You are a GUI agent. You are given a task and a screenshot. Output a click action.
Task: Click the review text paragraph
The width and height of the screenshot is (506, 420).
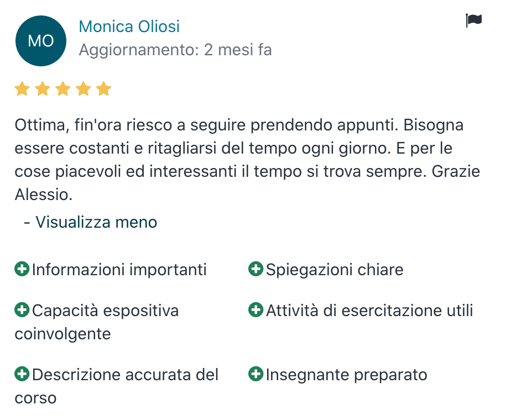click(x=247, y=160)
